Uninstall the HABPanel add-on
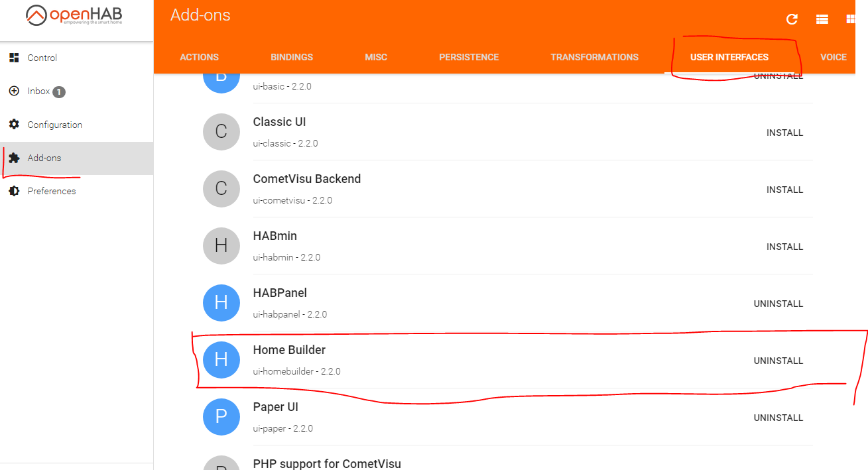The height and width of the screenshot is (470, 868). pos(778,304)
